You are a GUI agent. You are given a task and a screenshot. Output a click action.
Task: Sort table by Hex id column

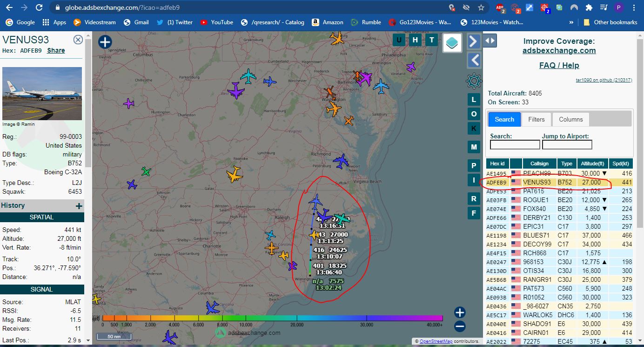pos(497,163)
